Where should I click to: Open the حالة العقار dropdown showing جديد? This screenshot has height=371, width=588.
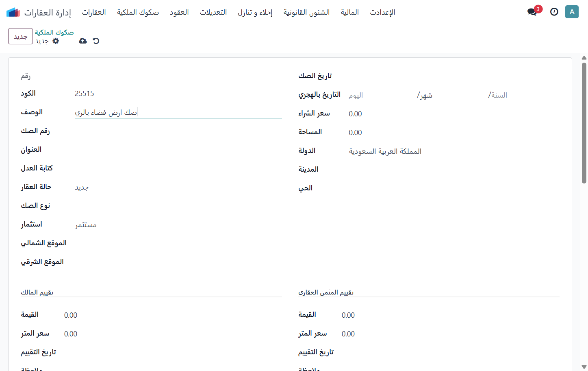[178, 187]
